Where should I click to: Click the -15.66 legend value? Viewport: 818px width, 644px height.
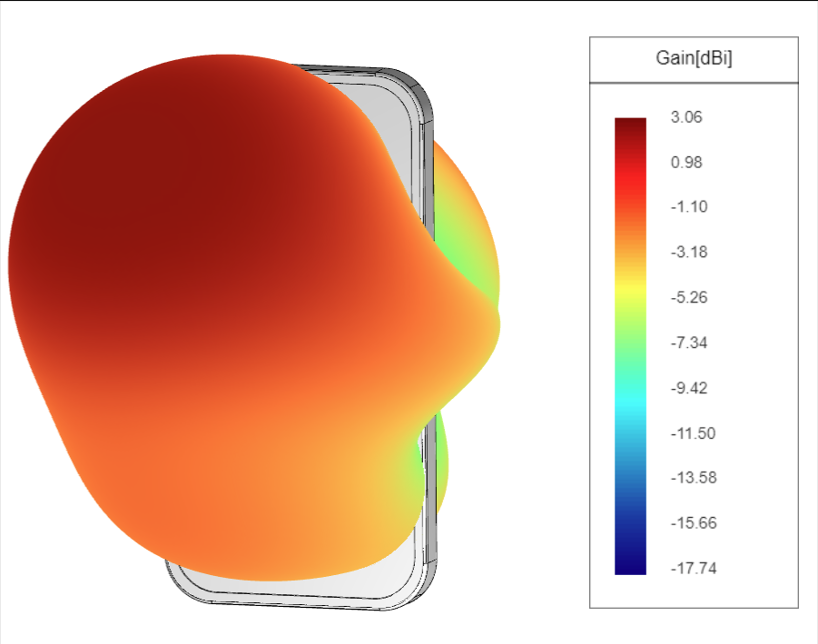692,523
